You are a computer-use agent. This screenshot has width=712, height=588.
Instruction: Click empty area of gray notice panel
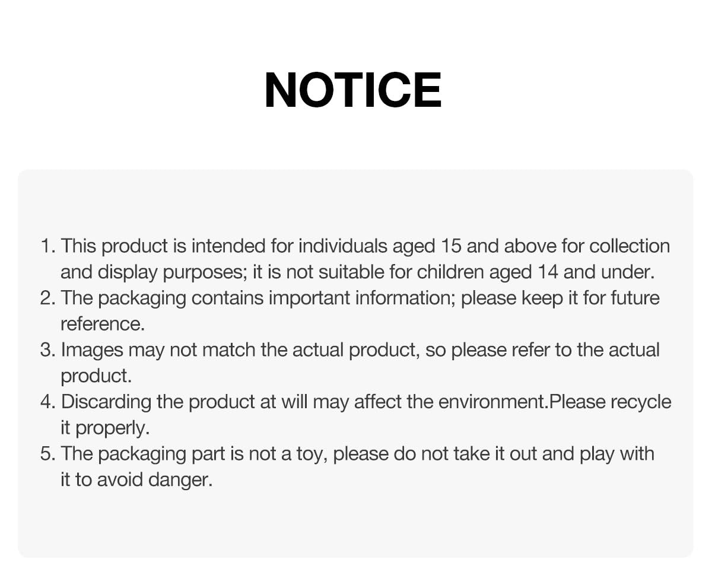356,522
